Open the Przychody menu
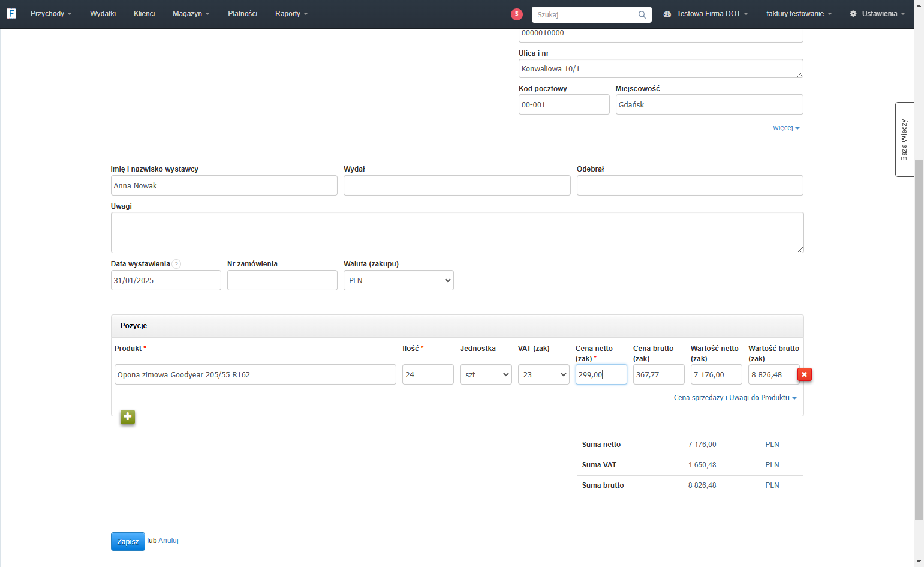 coord(51,14)
